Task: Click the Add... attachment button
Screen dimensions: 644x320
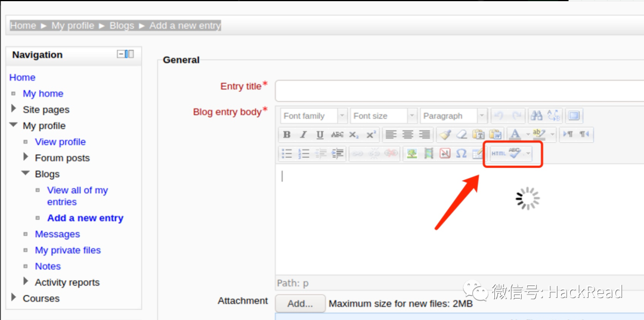Action: pyautogui.click(x=300, y=304)
